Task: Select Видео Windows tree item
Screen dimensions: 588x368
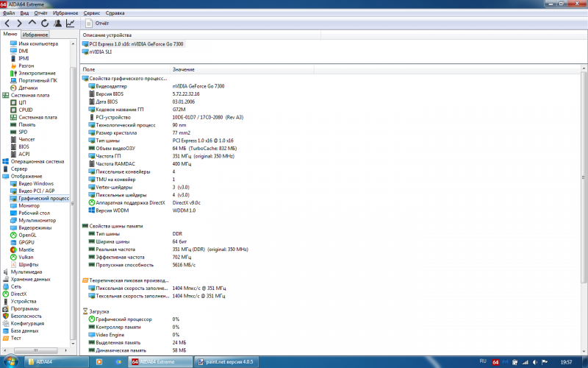Action: click(x=36, y=183)
